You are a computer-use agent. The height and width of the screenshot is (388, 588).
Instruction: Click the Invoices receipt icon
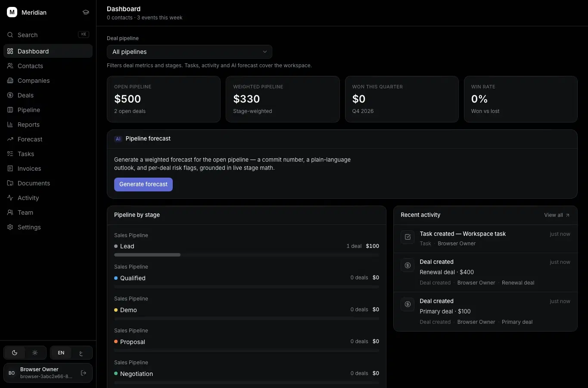tap(10, 169)
